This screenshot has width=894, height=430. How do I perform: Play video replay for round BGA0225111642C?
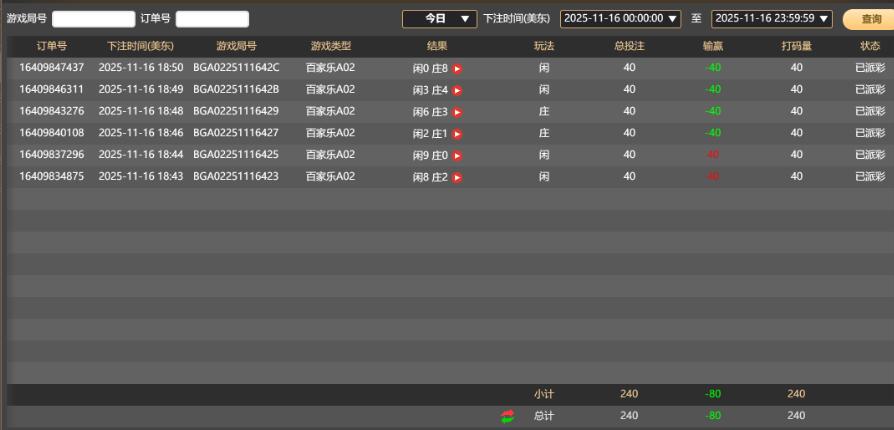coord(457,68)
